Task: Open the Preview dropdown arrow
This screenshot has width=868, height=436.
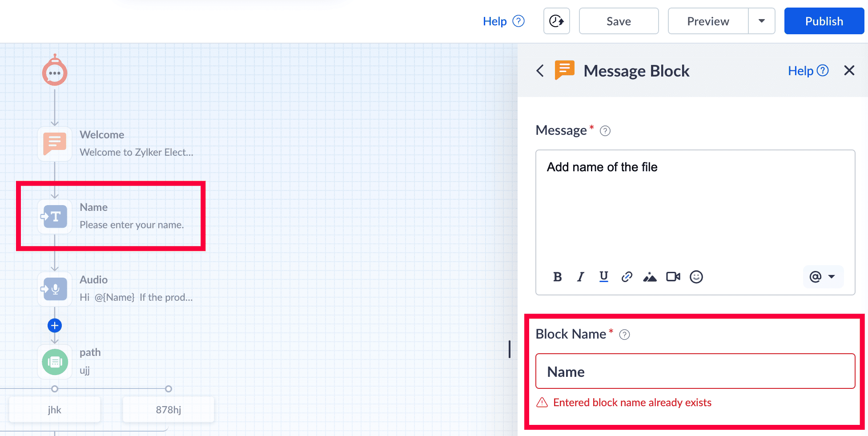Action: (x=761, y=21)
